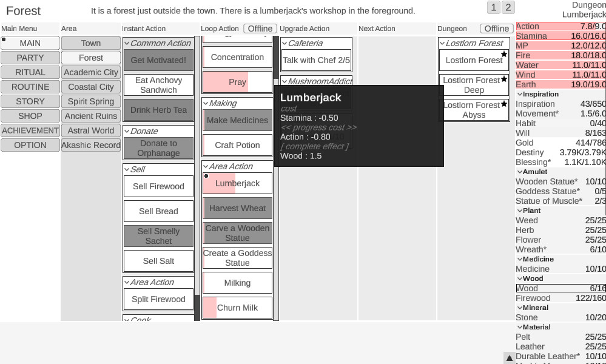Select tab 2 at the top
The image size is (606, 364).
pyautogui.click(x=508, y=7)
